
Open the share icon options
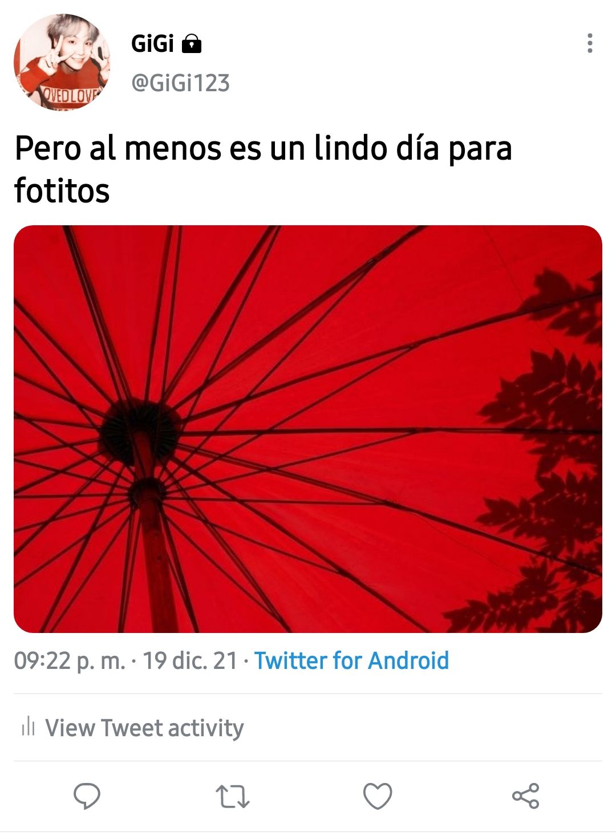click(525, 796)
